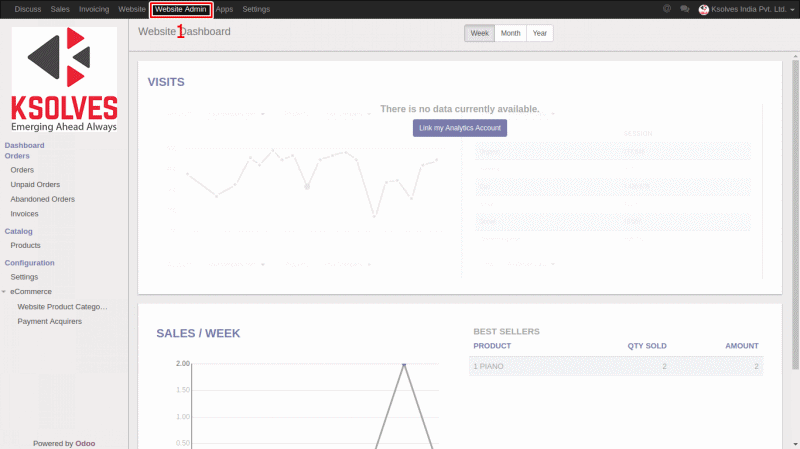Open the Odoo link in the sidebar footer

coord(85,443)
